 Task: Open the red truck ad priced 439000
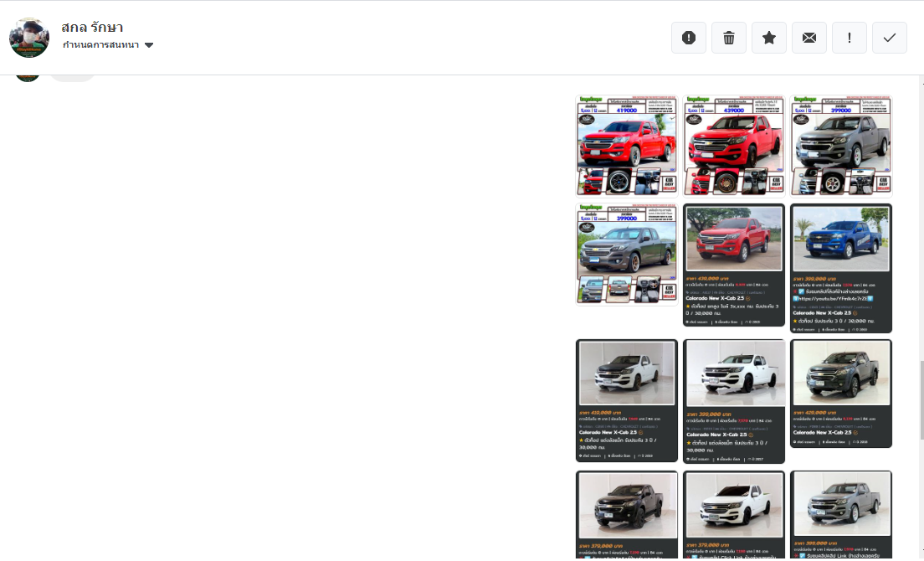(x=734, y=145)
